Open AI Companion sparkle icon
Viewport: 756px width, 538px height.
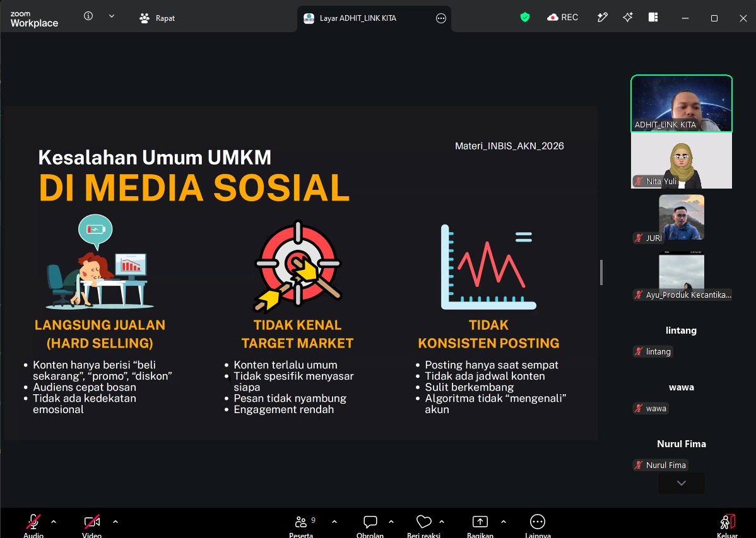(627, 18)
